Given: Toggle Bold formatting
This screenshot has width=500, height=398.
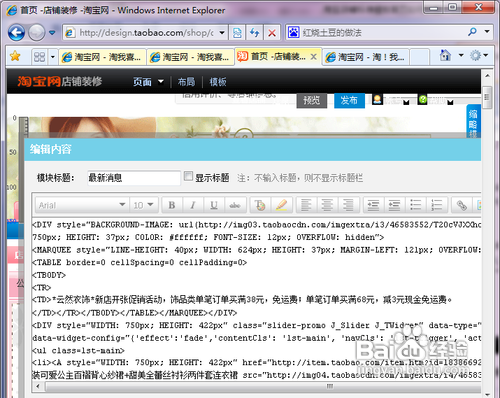Looking at the screenshot, I should (172, 205).
